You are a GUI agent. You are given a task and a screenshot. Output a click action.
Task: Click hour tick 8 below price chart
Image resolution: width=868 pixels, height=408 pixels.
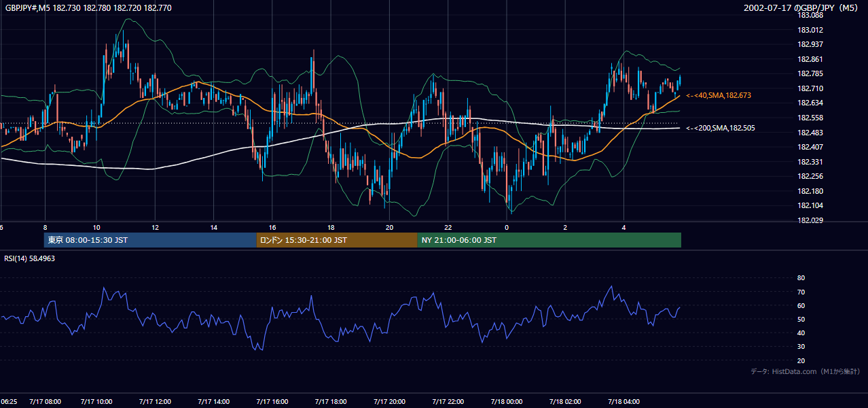45,227
